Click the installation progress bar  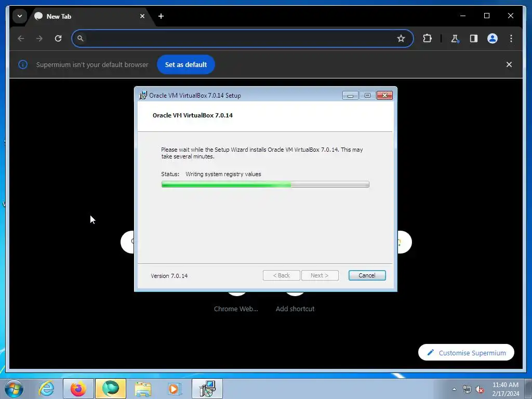[265, 184]
